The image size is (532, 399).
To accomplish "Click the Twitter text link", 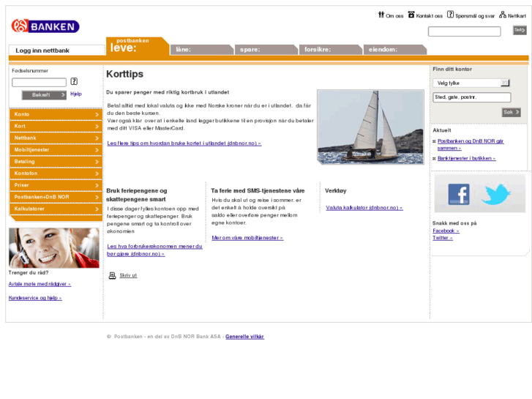I will tap(443, 238).
